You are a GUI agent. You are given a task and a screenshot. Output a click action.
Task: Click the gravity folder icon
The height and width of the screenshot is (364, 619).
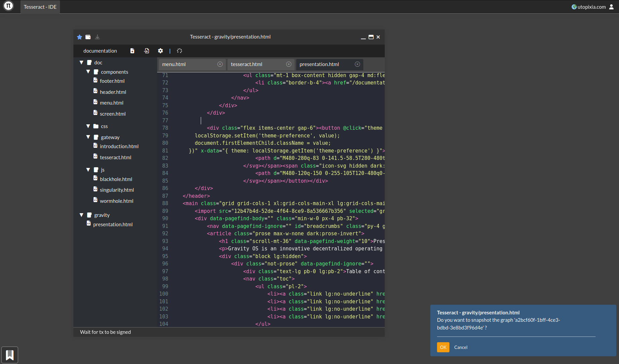coord(89,215)
